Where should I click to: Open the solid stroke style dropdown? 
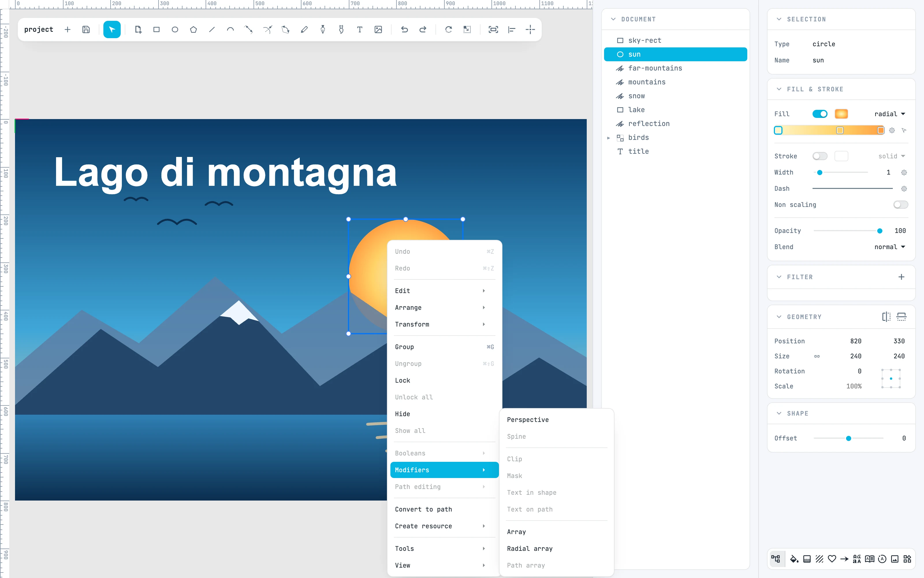coord(892,156)
